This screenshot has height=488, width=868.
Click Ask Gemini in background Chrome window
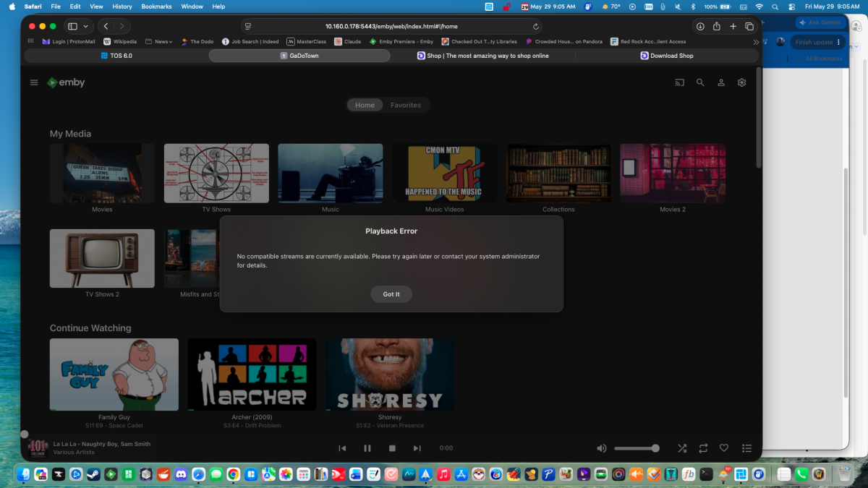(x=820, y=22)
